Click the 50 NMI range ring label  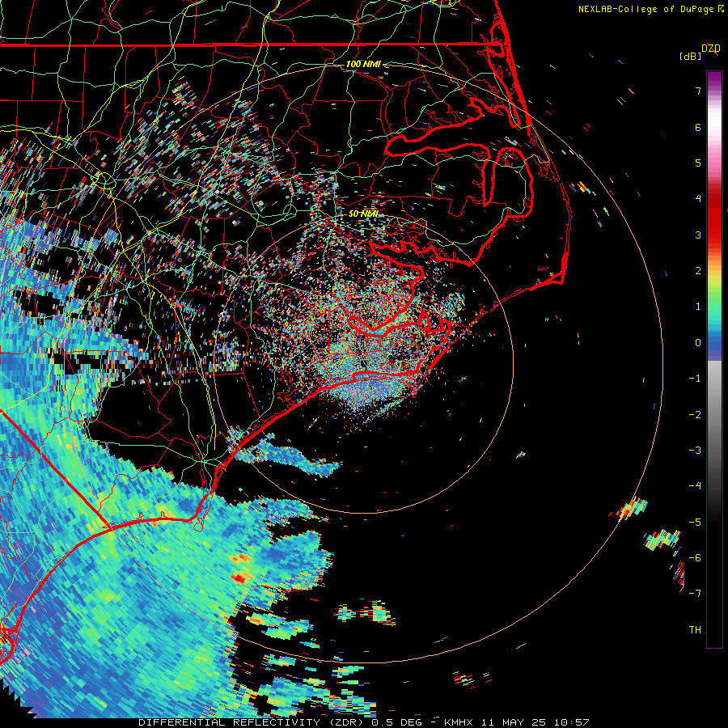[x=363, y=214]
